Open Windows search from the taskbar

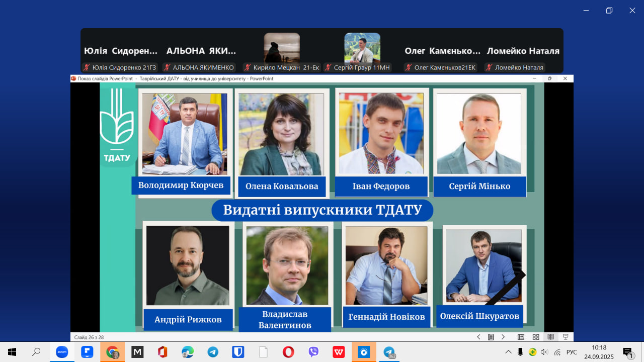[x=36, y=352]
